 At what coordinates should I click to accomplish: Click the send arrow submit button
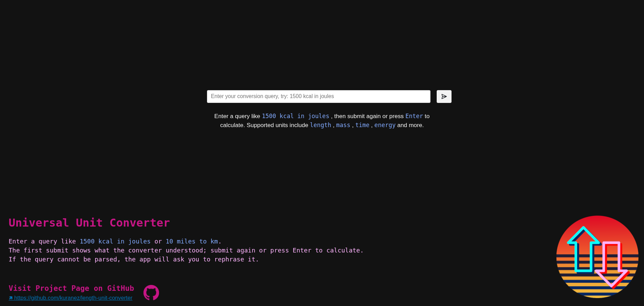coord(444,96)
